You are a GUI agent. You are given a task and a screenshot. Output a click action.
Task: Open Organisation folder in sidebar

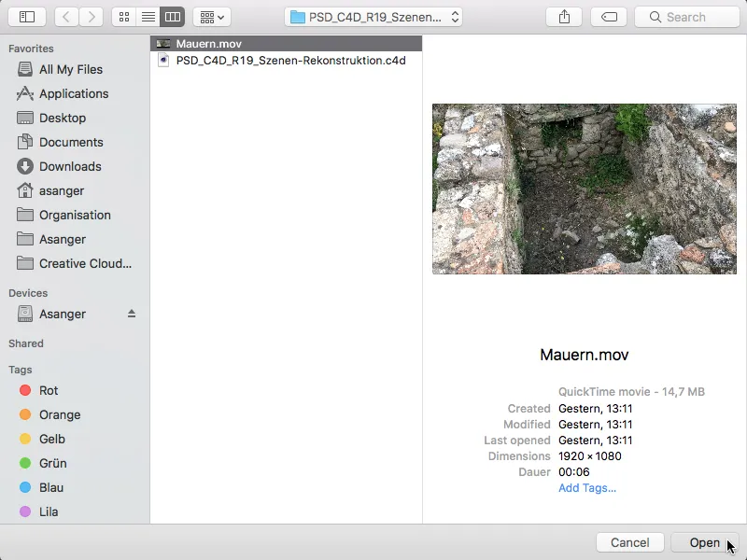75,216
